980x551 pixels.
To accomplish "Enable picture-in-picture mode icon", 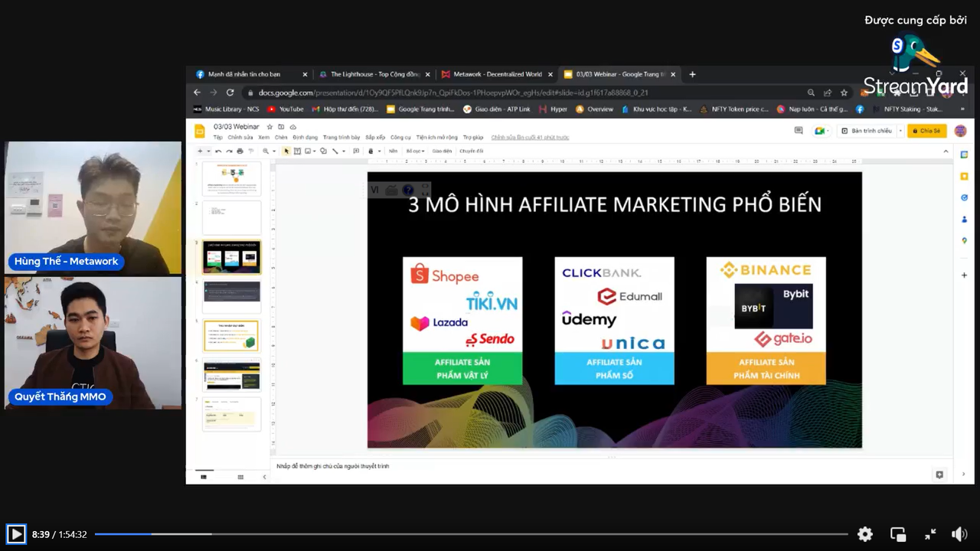I will click(x=898, y=534).
